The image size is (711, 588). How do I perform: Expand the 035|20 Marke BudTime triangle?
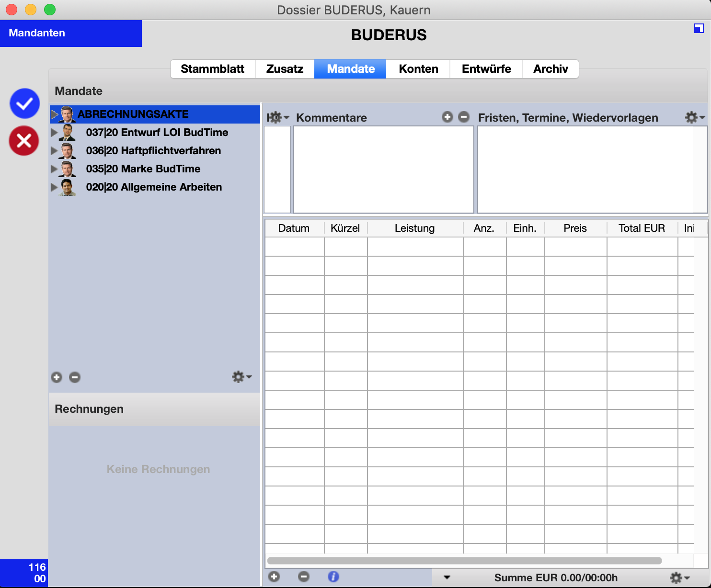54,169
